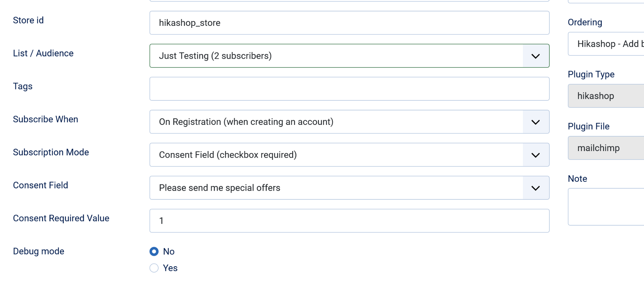Enable Debug mode by selecting Yes
The image size is (644, 283).
154,268
